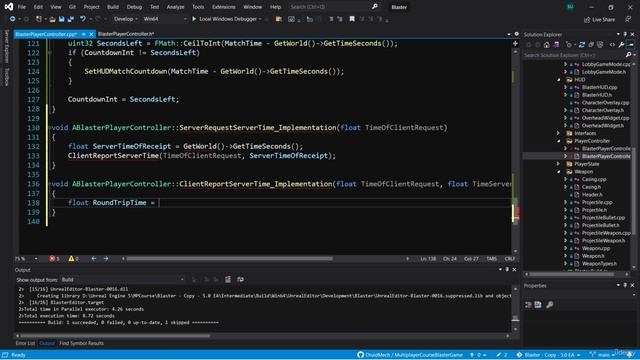Go to previous issue arrow
Image resolution: width=640 pixels, height=360 pixels.
pyautogui.click(x=94, y=259)
